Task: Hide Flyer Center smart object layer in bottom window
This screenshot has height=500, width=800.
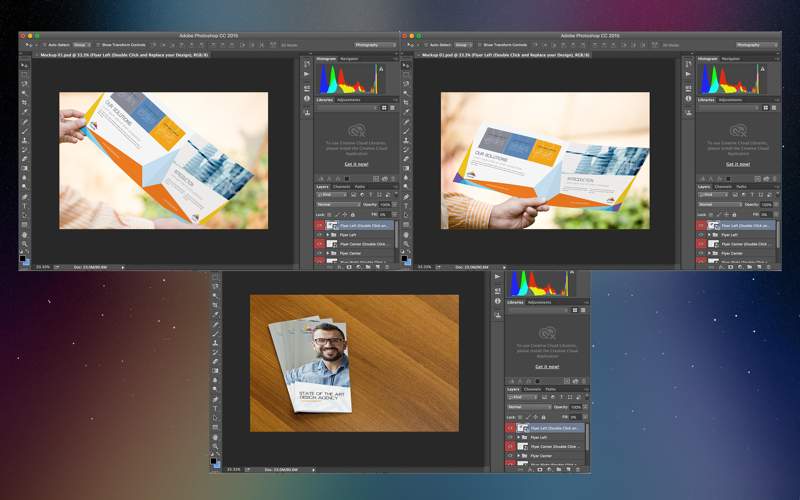Action: pos(510,446)
